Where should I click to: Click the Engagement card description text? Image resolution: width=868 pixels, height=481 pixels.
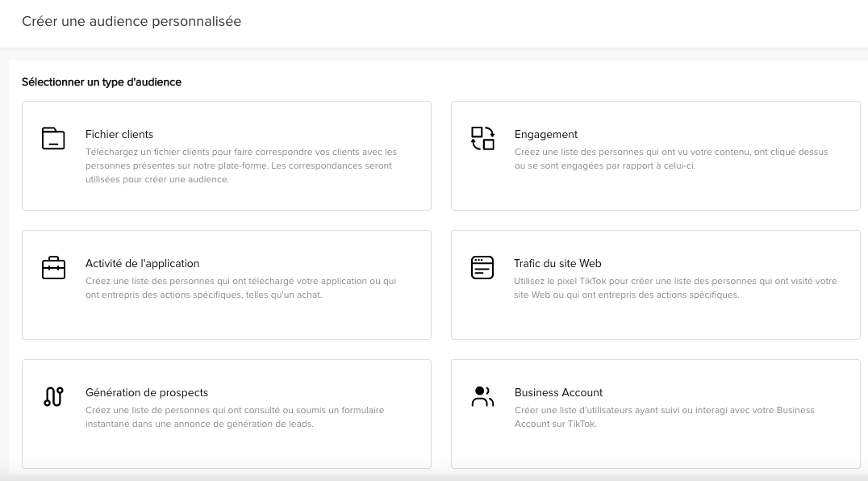pos(671,159)
